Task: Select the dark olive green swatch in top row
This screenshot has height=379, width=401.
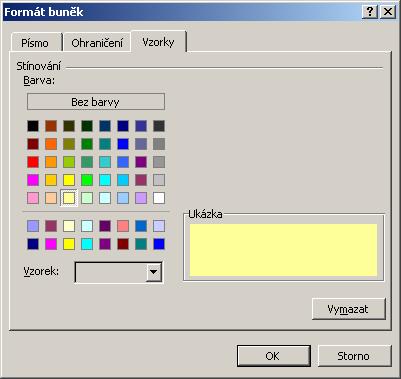Action: tap(69, 126)
